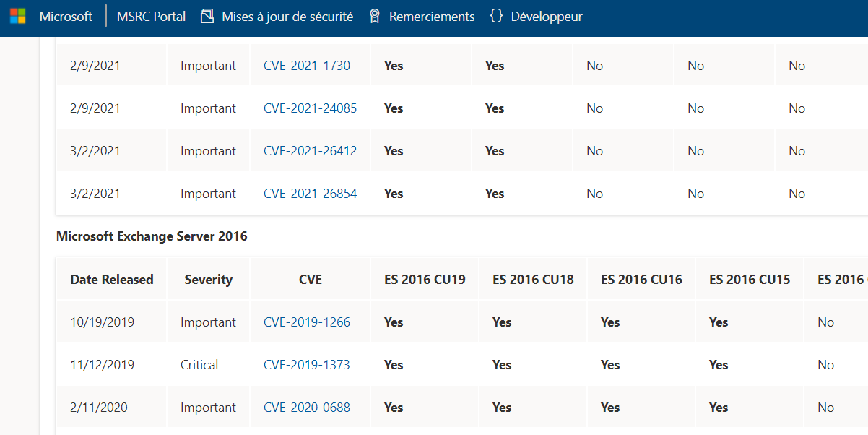This screenshot has height=435, width=868.
Task: View the CVE-2020-0688 advisory
Action: pyautogui.click(x=306, y=408)
